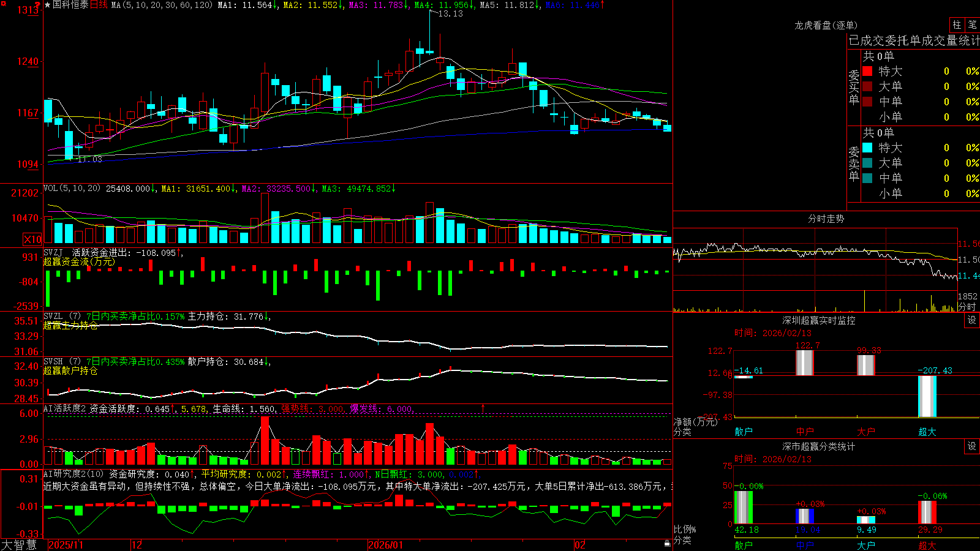Click the 99.33 大户 bar in the realtime monitor
Image resolution: width=980 pixels, height=551 pixels.
pos(866,365)
